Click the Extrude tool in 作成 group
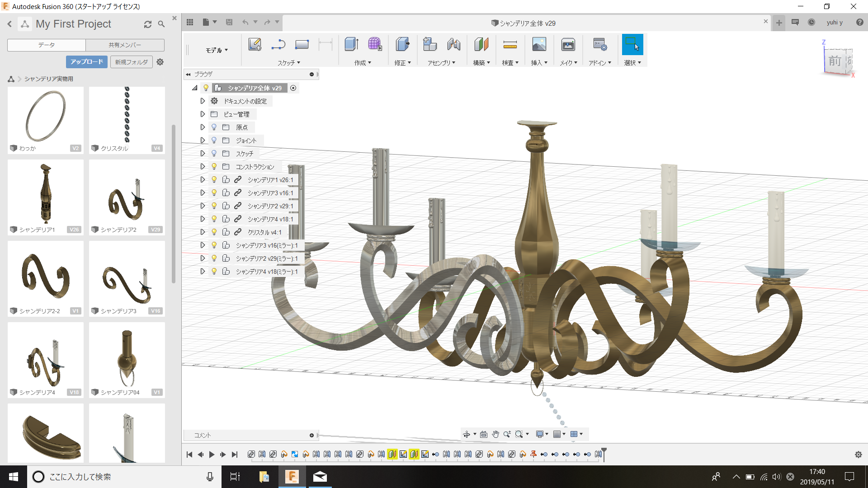The height and width of the screenshot is (488, 868). (351, 44)
